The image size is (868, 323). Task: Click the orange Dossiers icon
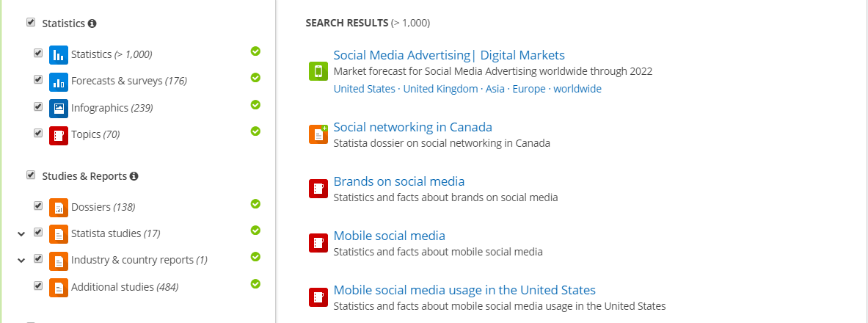(x=59, y=207)
